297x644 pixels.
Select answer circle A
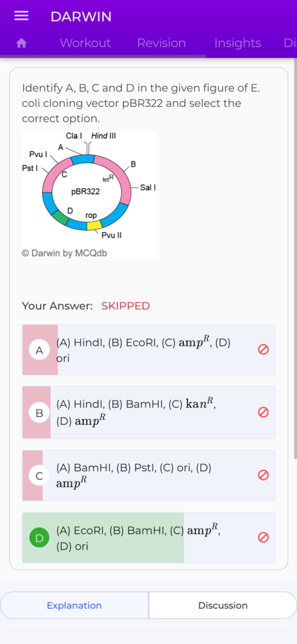[40, 350]
